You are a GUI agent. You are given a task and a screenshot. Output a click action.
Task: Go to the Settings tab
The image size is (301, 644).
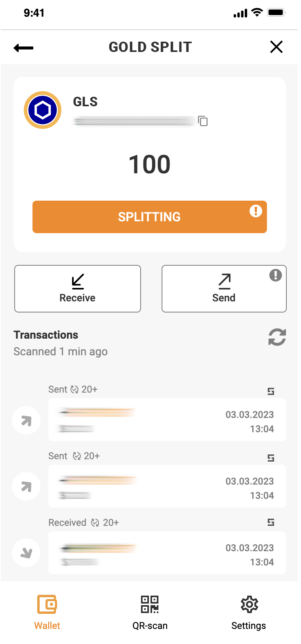point(249,612)
